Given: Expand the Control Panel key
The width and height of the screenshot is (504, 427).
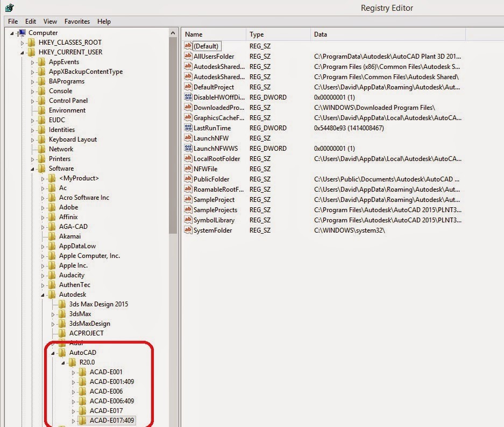Looking at the screenshot, I should coord(32,101).
